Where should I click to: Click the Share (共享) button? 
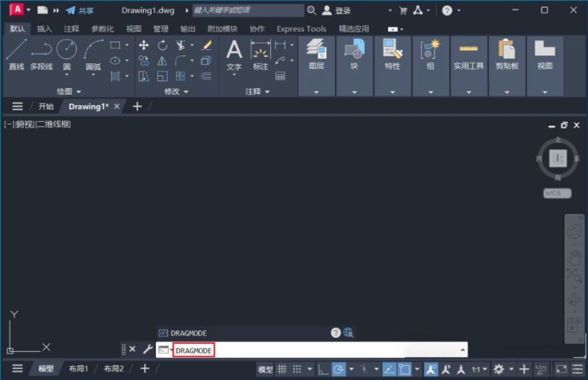[x=80, y=11]
